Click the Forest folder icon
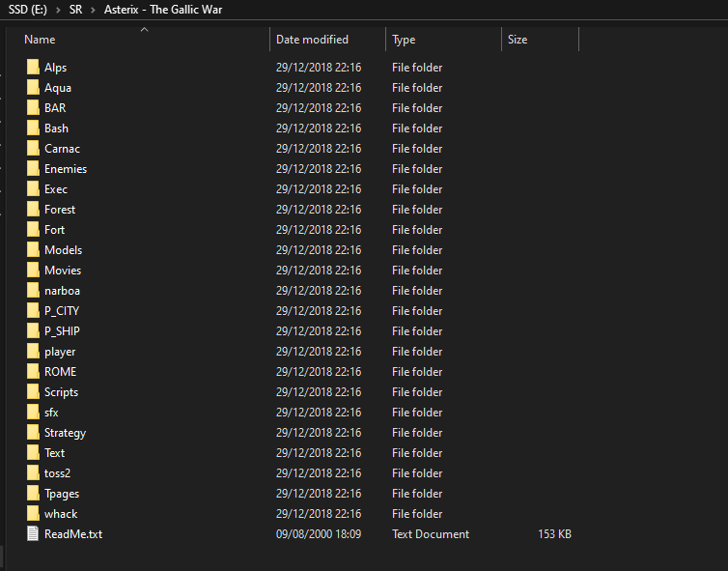Image resolution: width=728 pixels, height=571 pixels. pos(33,209)
